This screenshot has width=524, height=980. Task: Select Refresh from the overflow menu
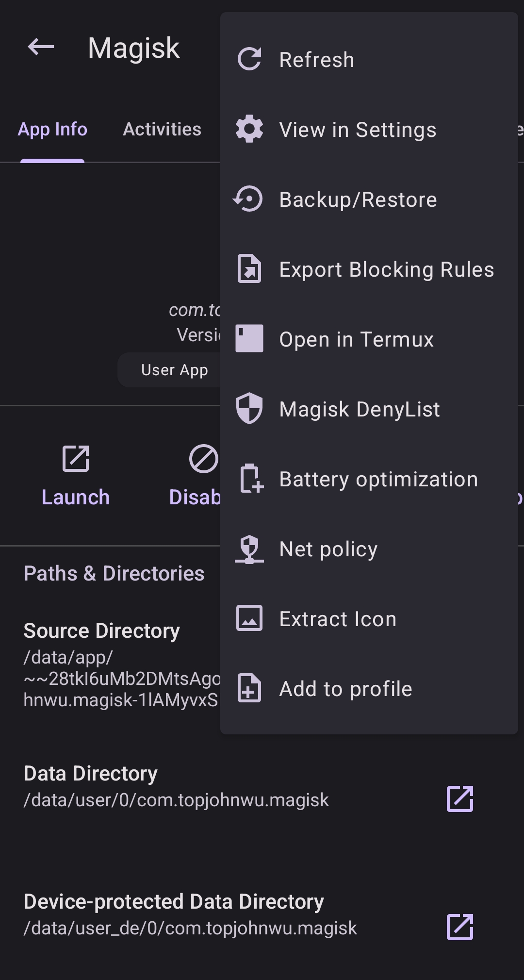(x=316, y=59)
